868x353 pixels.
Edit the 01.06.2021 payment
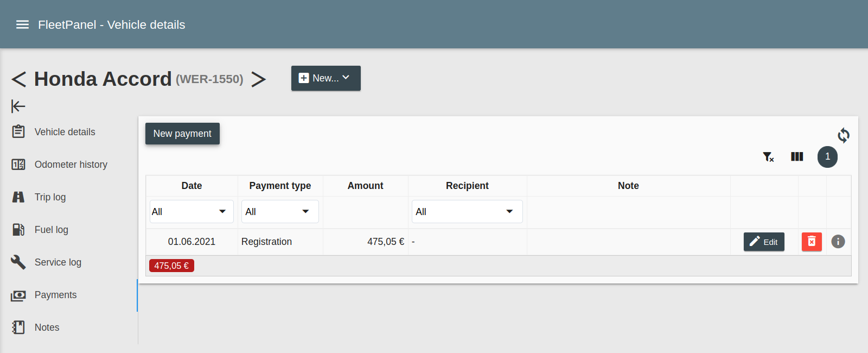(764, 242)
